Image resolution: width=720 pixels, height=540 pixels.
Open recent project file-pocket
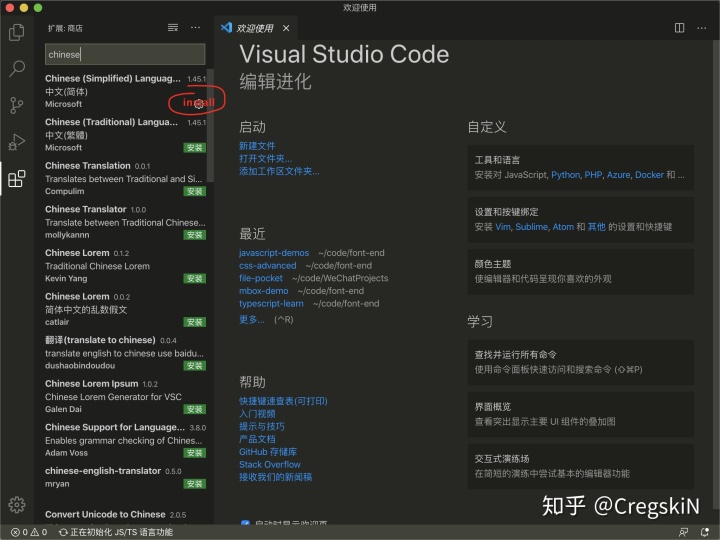[260, 278]
